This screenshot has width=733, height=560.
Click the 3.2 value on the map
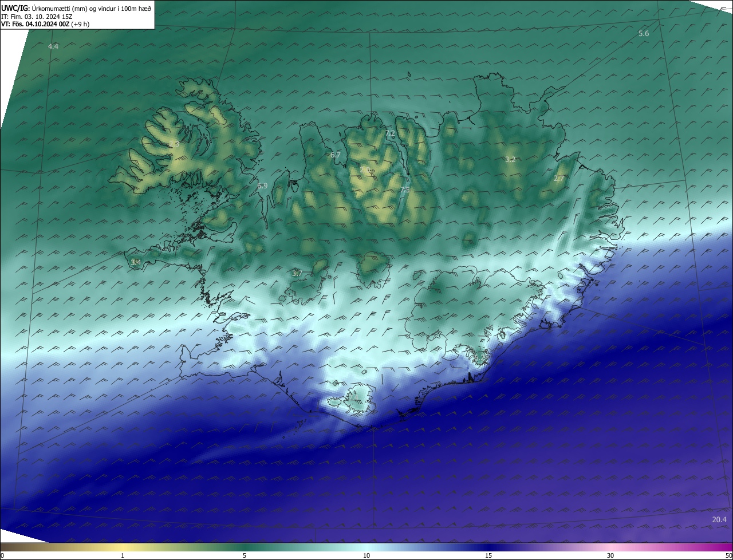tap(510, 159)
